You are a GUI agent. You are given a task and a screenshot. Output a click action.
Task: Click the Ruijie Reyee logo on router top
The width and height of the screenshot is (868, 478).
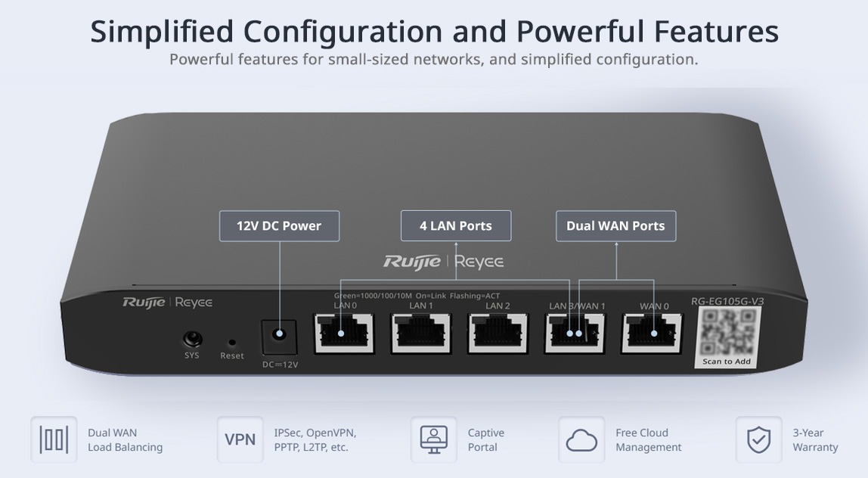click(443, 262)
